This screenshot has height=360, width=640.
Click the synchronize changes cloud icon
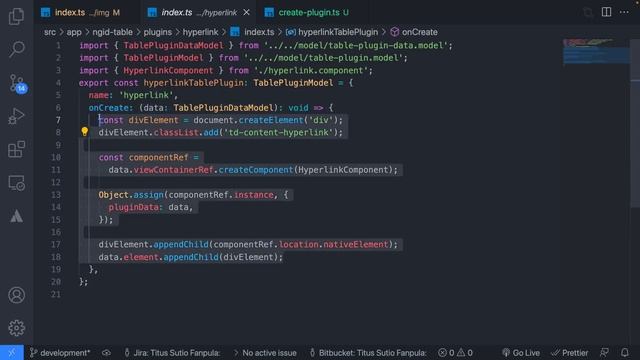point(106,353)
